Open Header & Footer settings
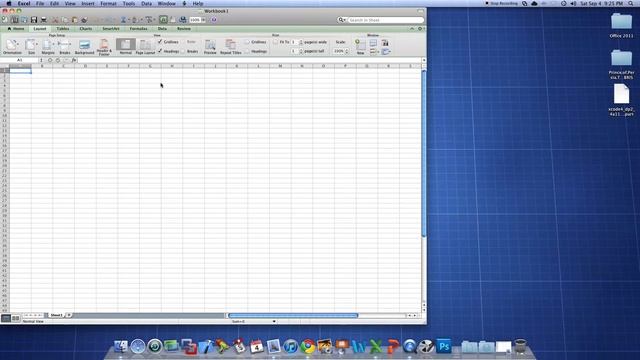Image resolution: width=640 pixels, height=360 pixels. 104,47
